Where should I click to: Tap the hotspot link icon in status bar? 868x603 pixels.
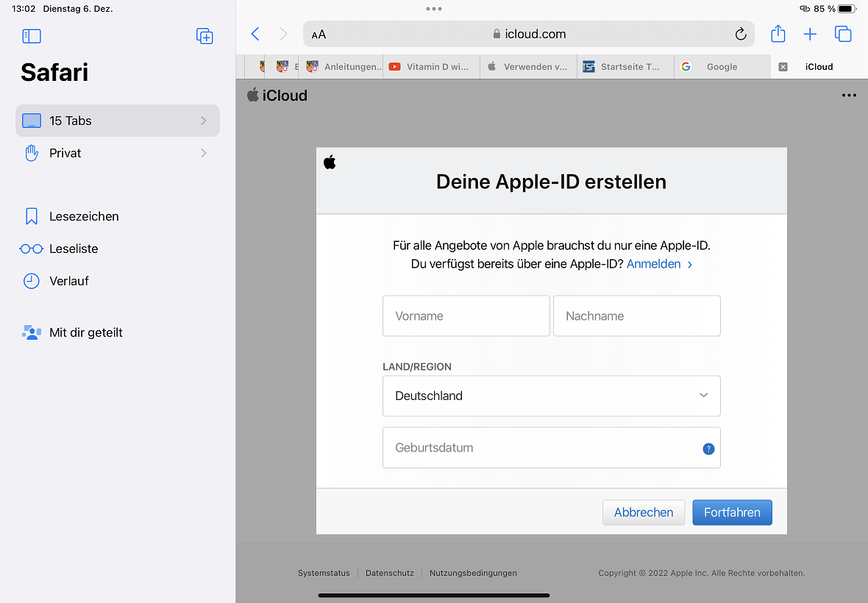[x=805, y=9]
